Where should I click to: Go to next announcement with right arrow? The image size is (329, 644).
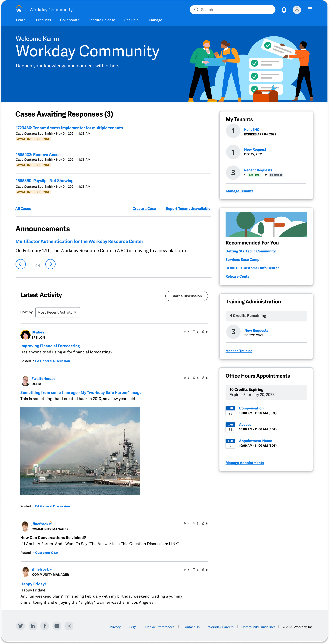[x=50, y=264]
